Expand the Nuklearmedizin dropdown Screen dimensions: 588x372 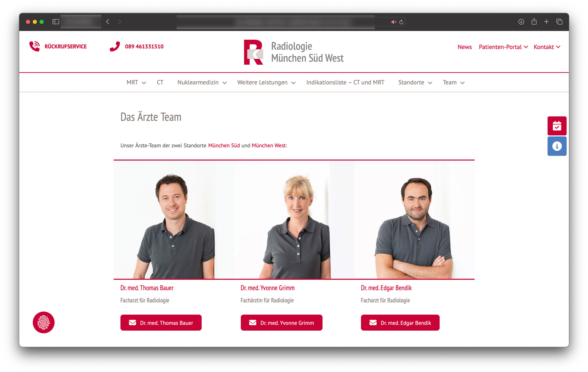click(202, 83)
